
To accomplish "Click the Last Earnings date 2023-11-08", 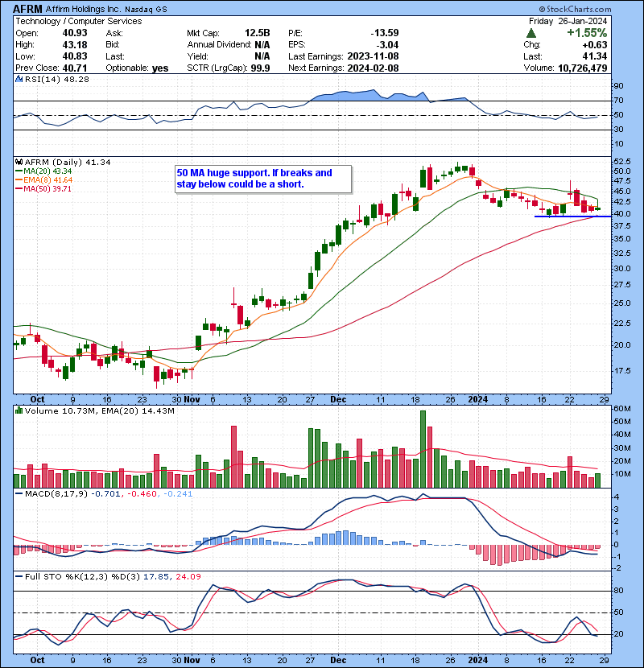I will [373, 56].
